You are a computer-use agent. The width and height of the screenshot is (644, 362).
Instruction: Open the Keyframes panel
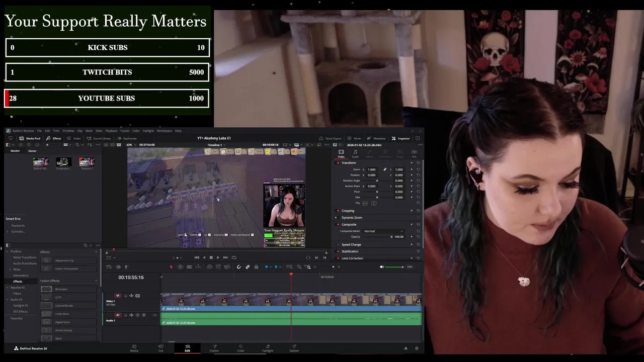(x=127, y=138)
